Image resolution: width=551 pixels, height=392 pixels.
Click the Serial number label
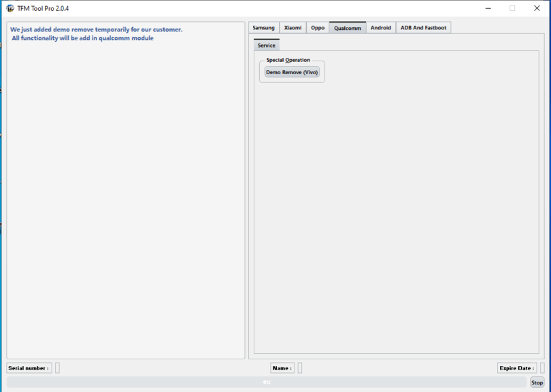(29, 368)
